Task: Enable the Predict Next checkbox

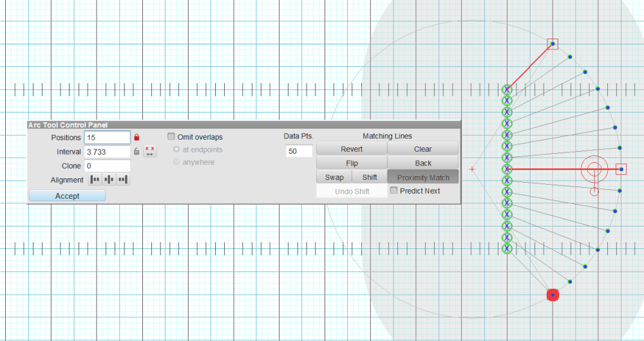Action: tap(394, 190)
